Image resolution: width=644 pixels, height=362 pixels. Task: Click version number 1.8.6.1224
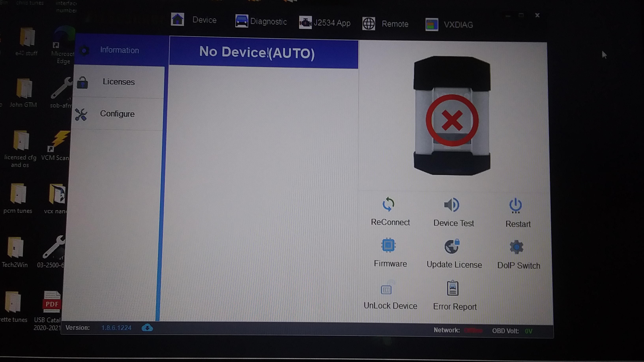pyautogui.click(x=116, y=328)
